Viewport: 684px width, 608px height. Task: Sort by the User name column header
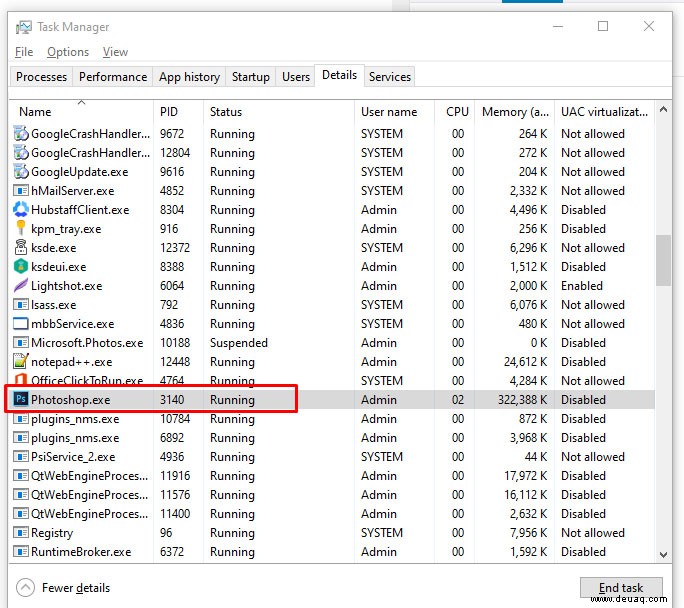pos(394,112)
